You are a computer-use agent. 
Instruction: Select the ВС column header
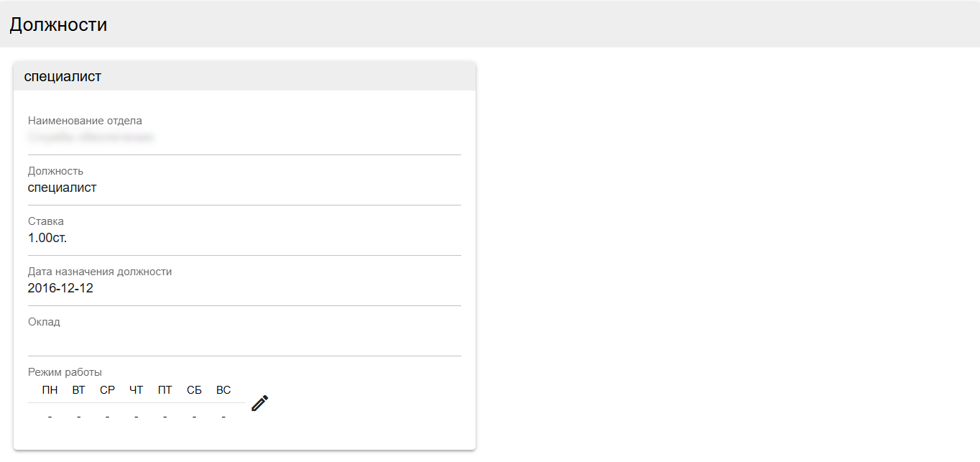click(x=223, y=390)
